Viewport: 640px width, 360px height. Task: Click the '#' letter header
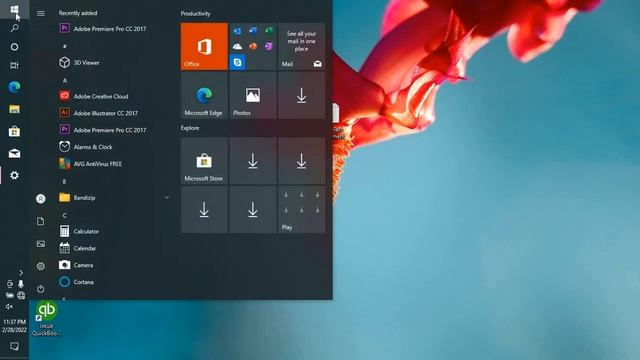point(64,47)
